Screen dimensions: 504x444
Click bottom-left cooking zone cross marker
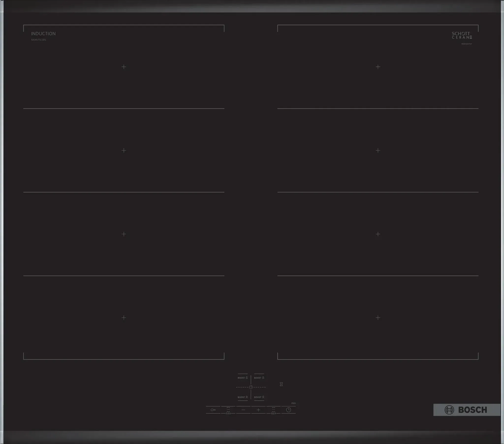(124, 318)
